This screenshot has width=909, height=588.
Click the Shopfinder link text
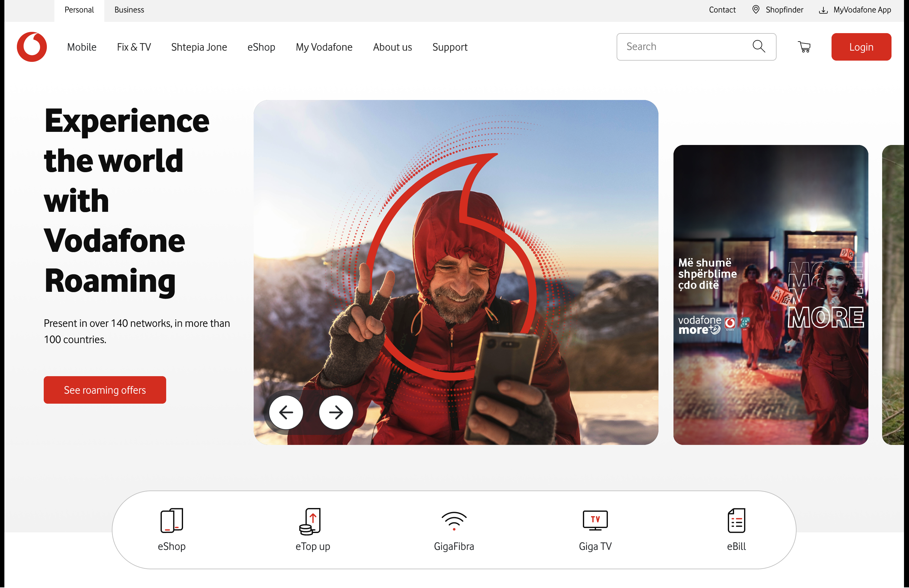[x=784, y=10]
